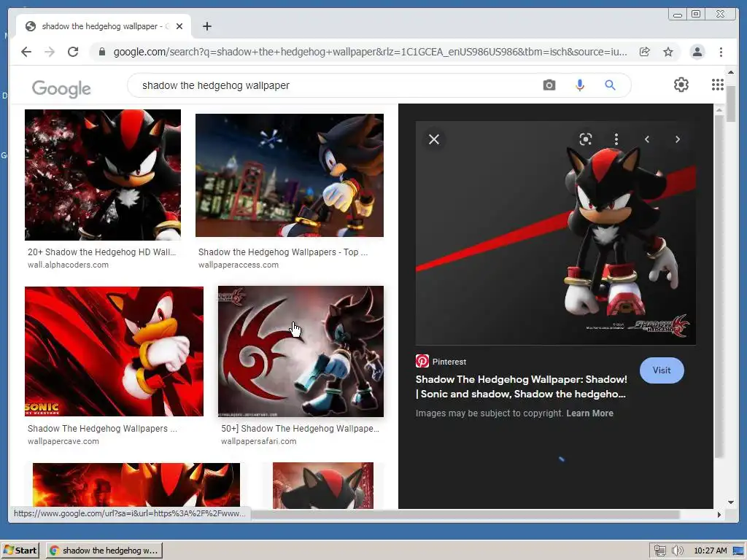Click the horizontal scrollbar right arrow
Viewport: 747px width, 560px height.
pyautogui.click(x=719, y=514)
